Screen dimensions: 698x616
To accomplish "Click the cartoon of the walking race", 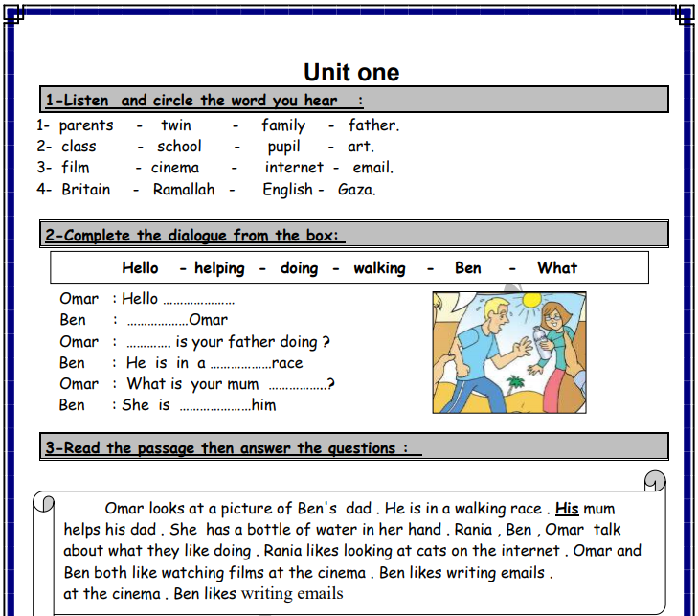I will (509, 353).
